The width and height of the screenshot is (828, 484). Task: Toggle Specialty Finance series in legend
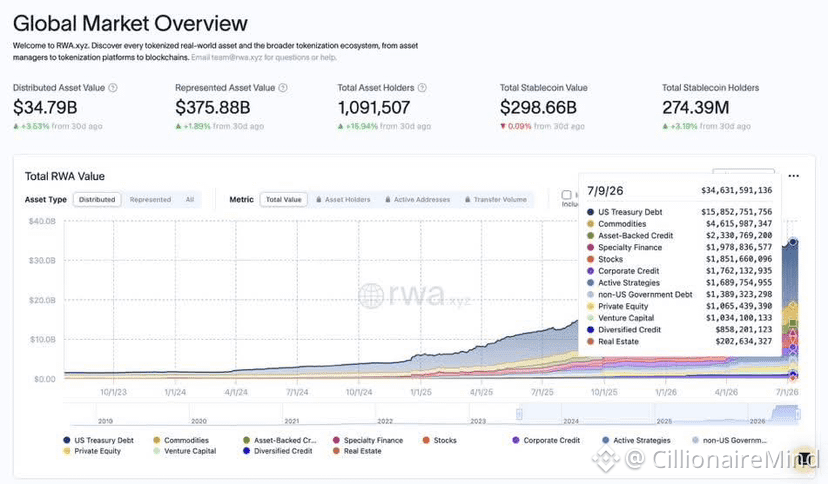tap(368, 440)
